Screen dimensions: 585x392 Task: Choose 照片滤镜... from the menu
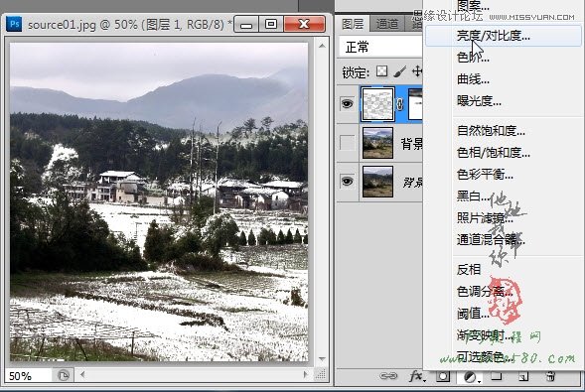tap(485, 217)
